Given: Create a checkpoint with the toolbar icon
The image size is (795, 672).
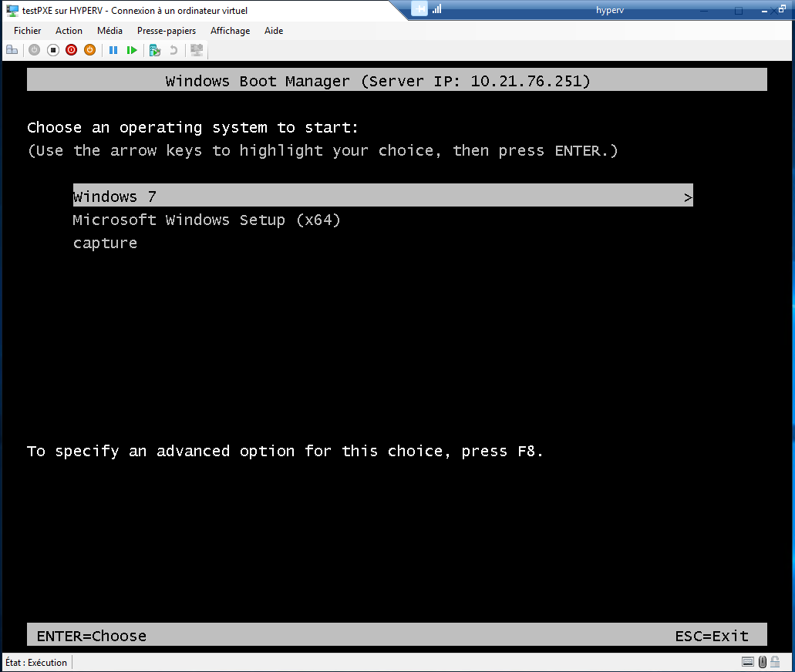Looking at the screenshot, I should tap(155, 50).
